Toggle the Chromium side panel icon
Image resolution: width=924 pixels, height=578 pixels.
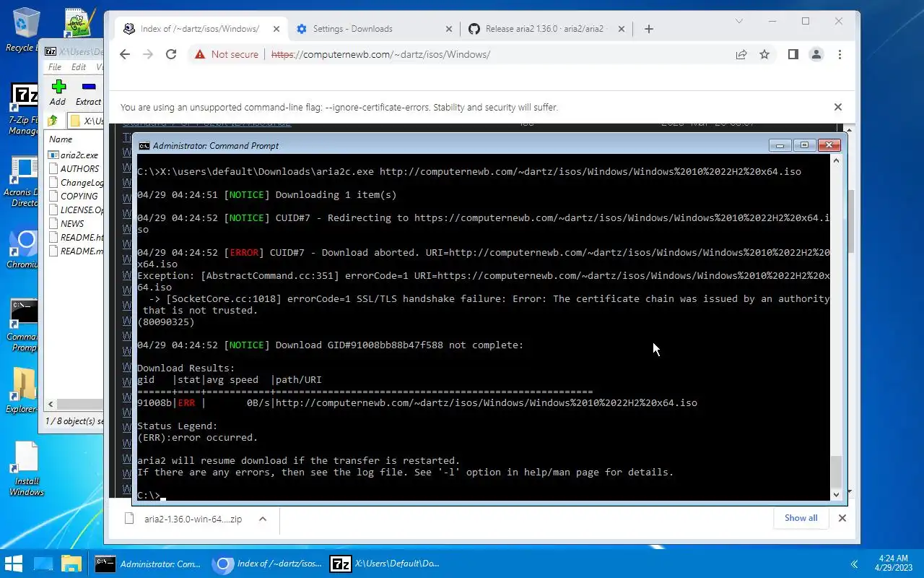click(793, 54)
